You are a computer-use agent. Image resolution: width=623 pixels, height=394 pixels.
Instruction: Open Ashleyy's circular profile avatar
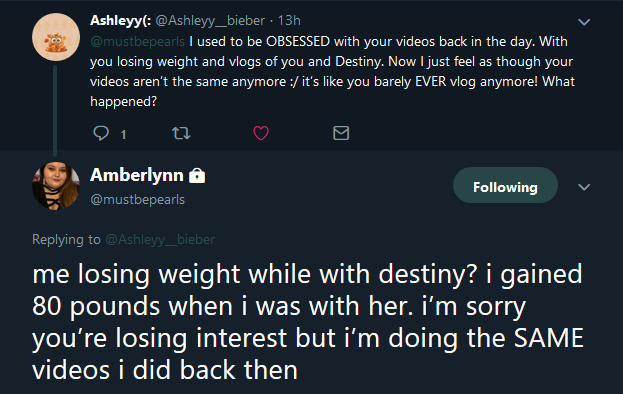56,37
